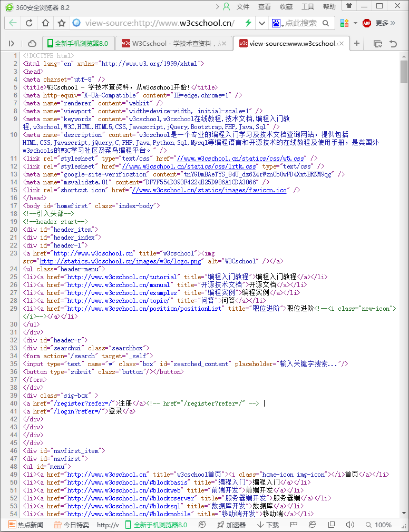Image resolution: width=409 pixels, height=532 pixels.
Task: Click the magnifier search icon
Action: pyautogui.click(x=326, y=23)
